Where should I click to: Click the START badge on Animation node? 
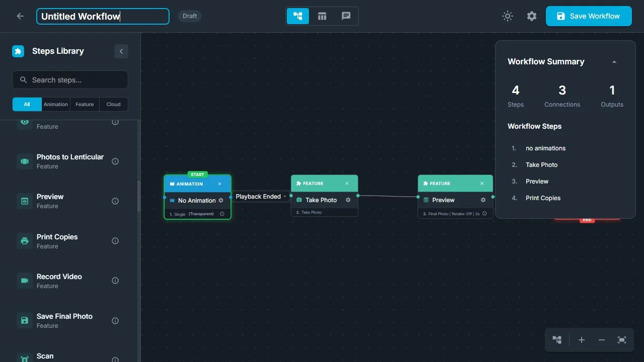(x=198, y=174)
